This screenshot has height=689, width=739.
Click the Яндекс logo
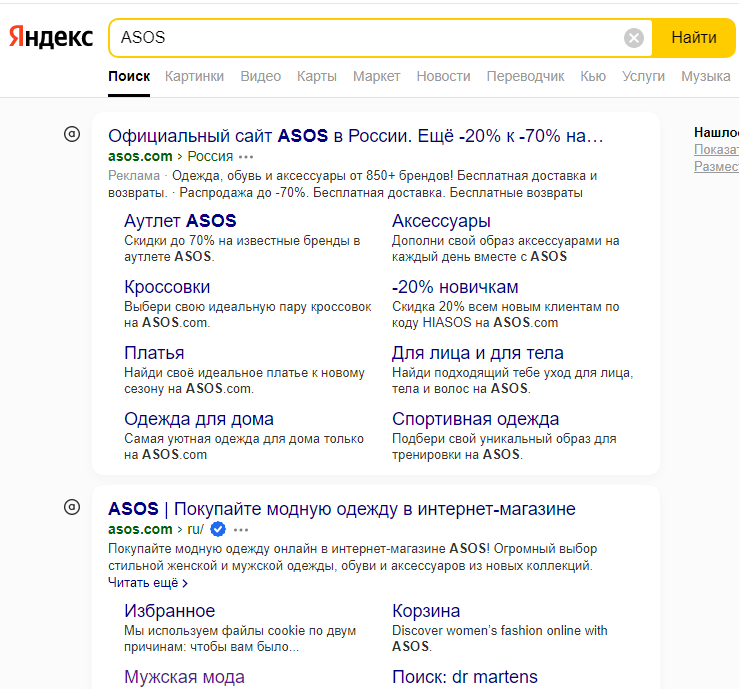(x=51, y=37)
